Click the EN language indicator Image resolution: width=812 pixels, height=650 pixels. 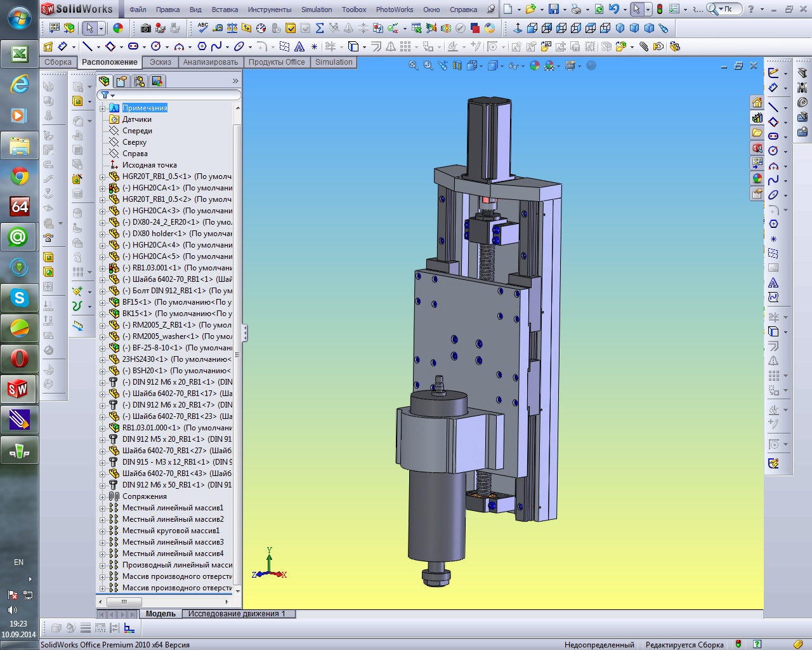click(19, 562)
